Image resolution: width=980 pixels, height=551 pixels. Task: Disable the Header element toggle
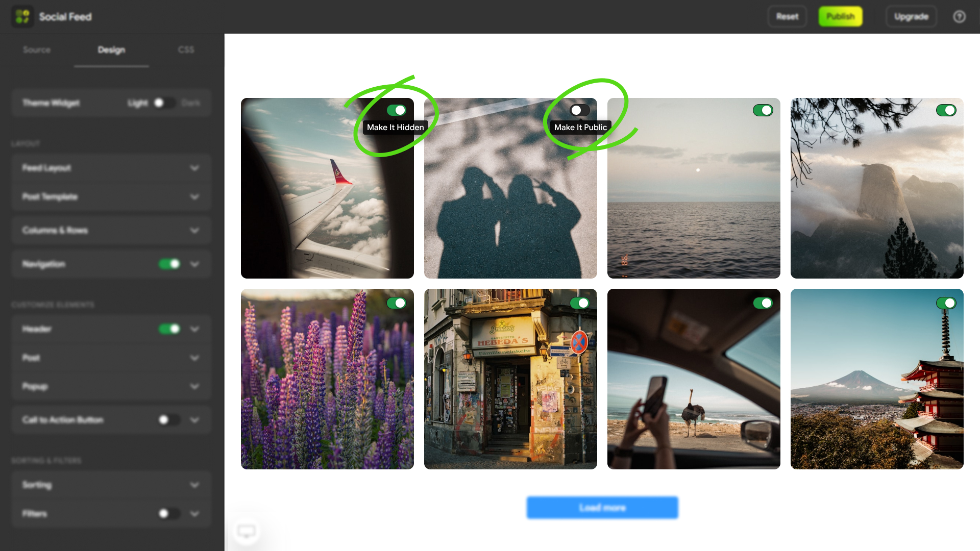(169, 329)
